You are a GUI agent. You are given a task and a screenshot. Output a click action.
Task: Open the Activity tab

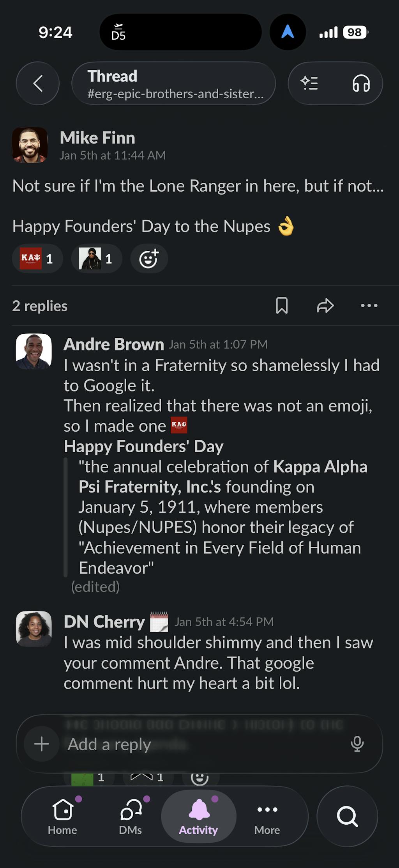[199, 816]
